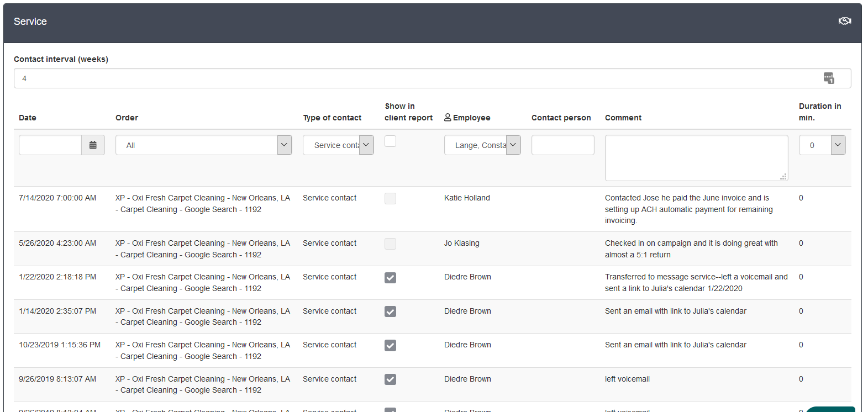Click the Comment box resize handle

click(x=783, y=177)
